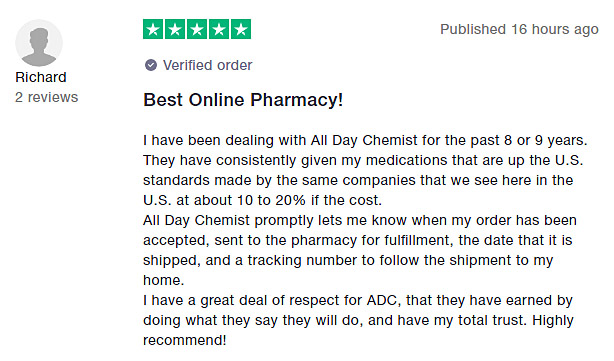The width and height of the screenshot is (614, 361).
Task: Click the third green rating star
Action: click(197, 29)
